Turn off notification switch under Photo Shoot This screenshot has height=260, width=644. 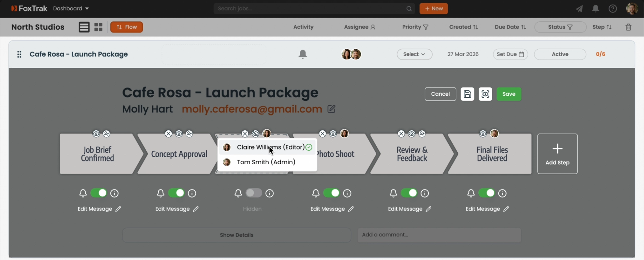click(331, 193)
